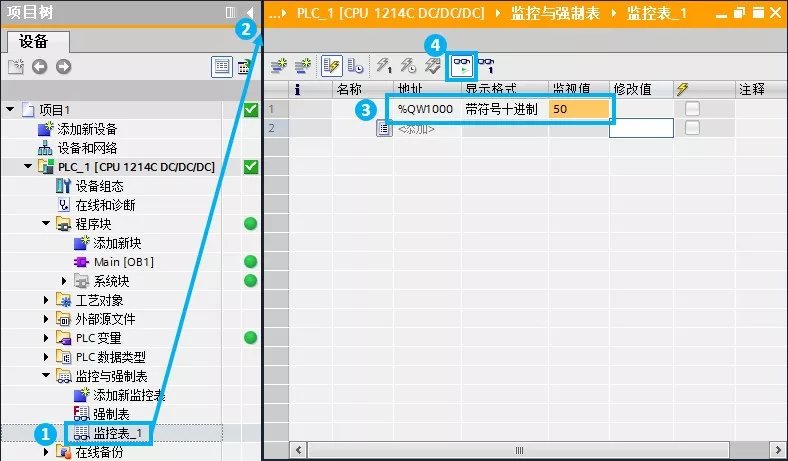Click the Monitor All glasses icon
Viewport: 788px width, 461px height.
pyautogui.click(x=461, y=66)
